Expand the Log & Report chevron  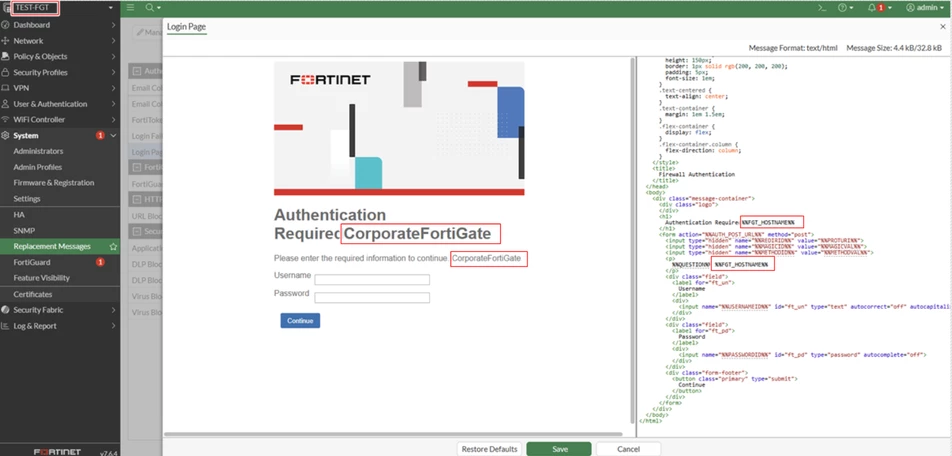[114, 326]
